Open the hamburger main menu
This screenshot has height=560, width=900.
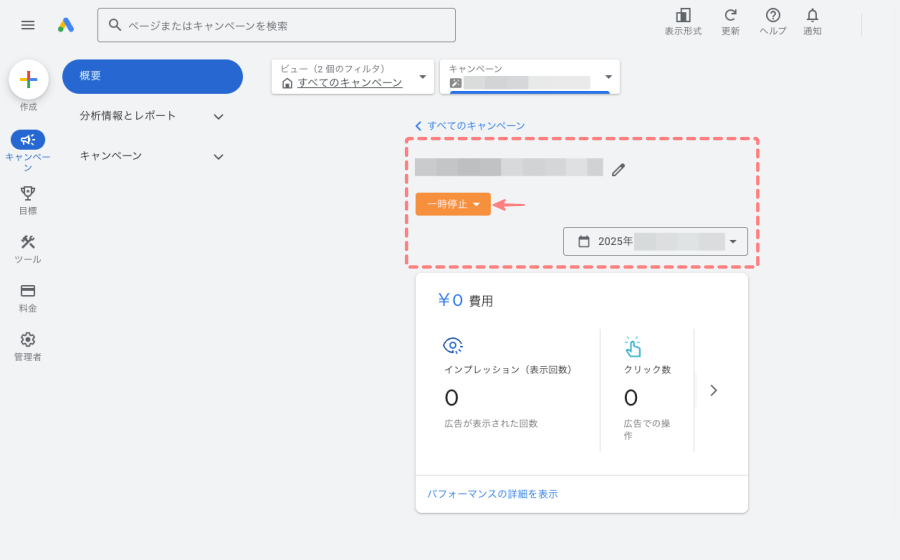pos(28,25)
